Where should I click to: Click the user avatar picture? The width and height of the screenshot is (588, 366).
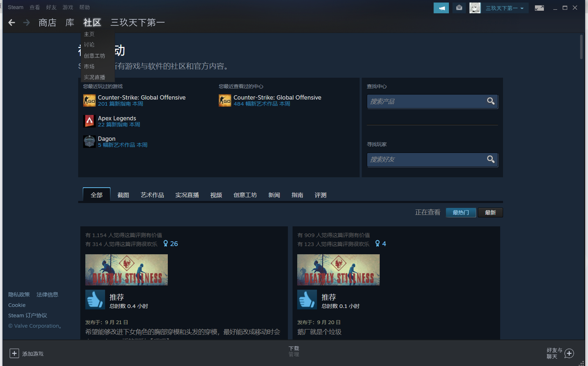click(x=475, y=8)
